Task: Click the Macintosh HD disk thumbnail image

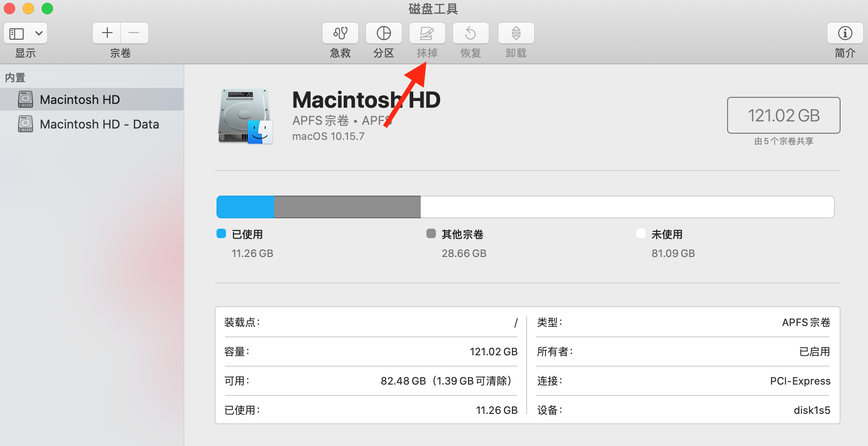Action: pyautogui.click(x=244, y=116)
